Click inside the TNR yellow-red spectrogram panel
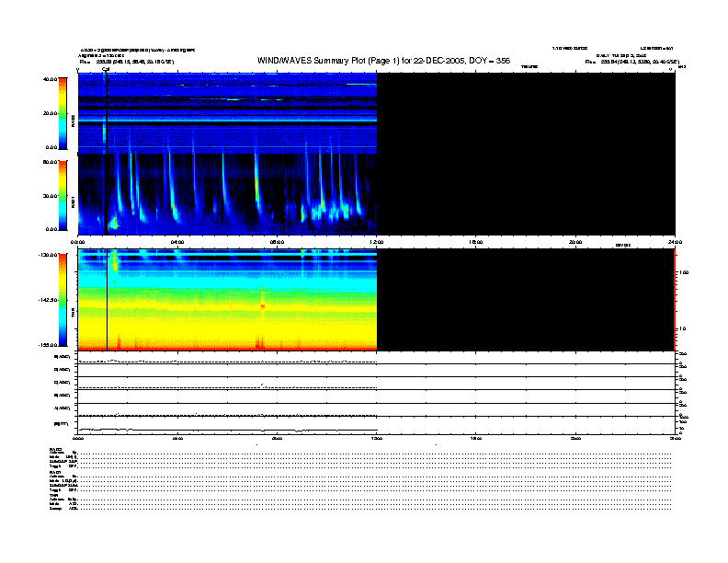The image size is (728, 563). coord(227,300)
